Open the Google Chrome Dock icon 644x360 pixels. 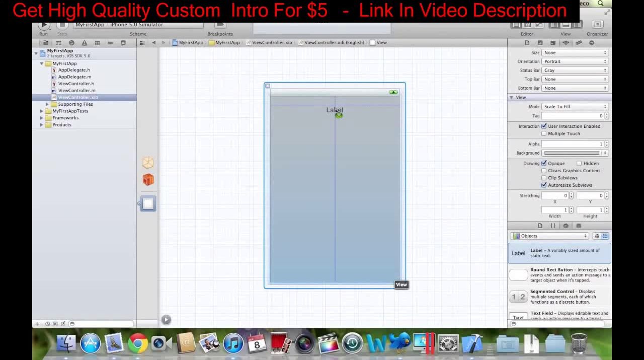[137, 344]
